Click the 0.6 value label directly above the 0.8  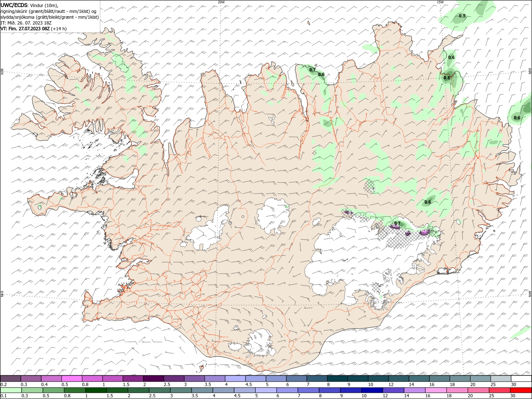[451, 57]
